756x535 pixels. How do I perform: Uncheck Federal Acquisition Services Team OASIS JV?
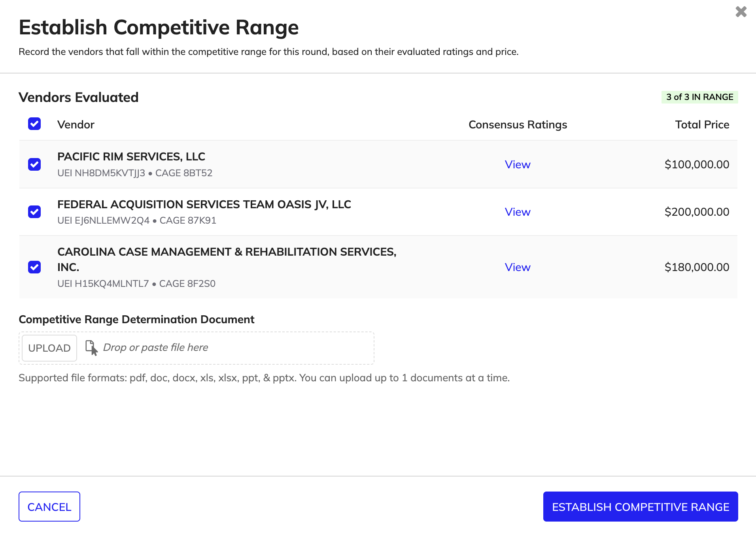click(34, 212)
